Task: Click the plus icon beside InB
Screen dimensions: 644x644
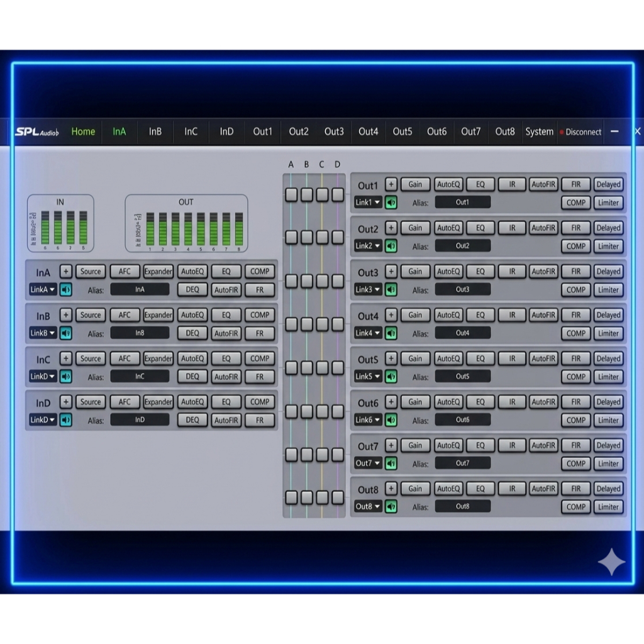Action: coord(65,315)
